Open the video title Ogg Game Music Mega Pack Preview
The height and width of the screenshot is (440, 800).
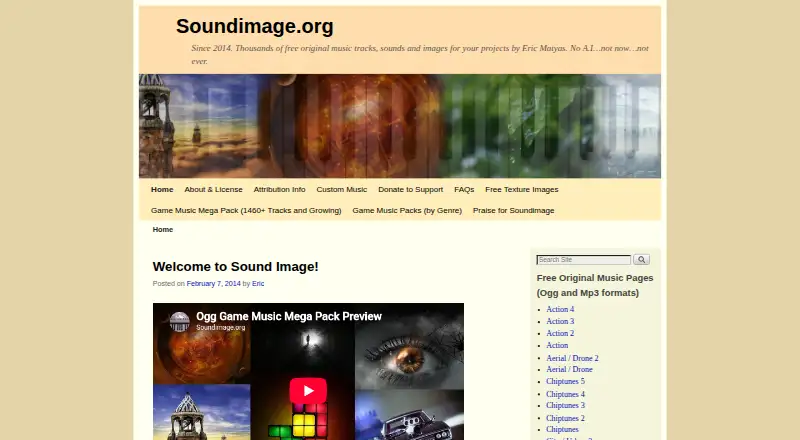(289, 316)
